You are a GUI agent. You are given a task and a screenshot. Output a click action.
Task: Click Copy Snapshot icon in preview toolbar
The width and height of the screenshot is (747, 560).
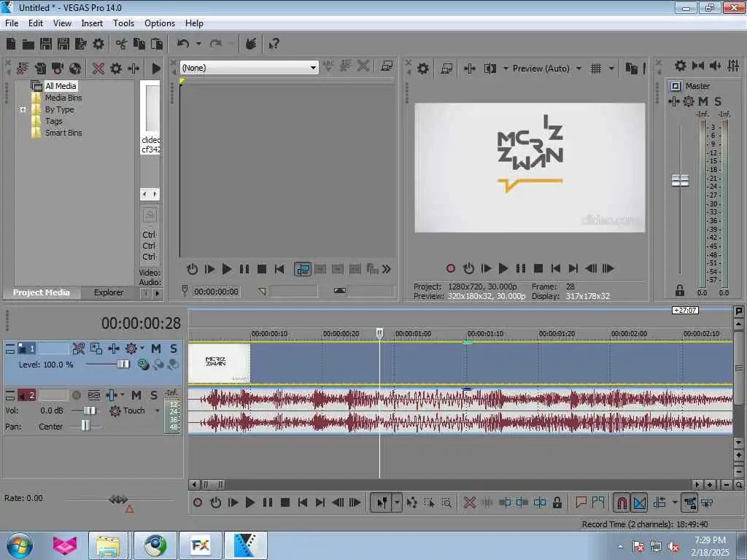click(x=631, y=69)
